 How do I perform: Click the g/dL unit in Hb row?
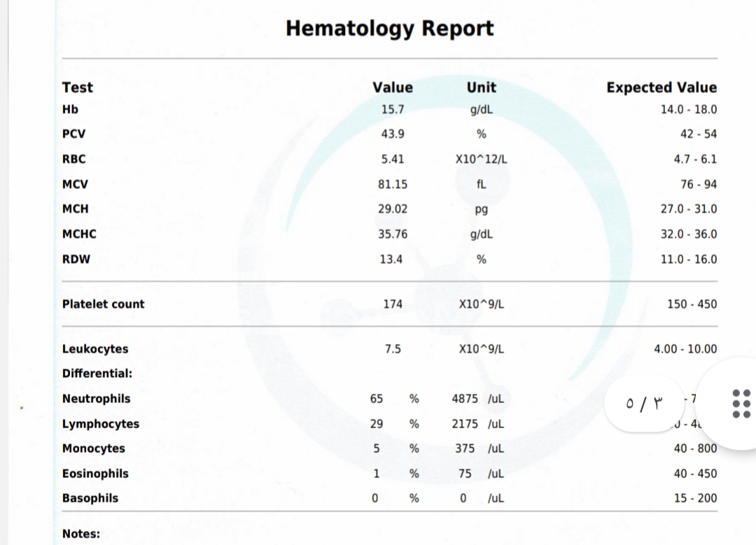click(x=481, y=110)
